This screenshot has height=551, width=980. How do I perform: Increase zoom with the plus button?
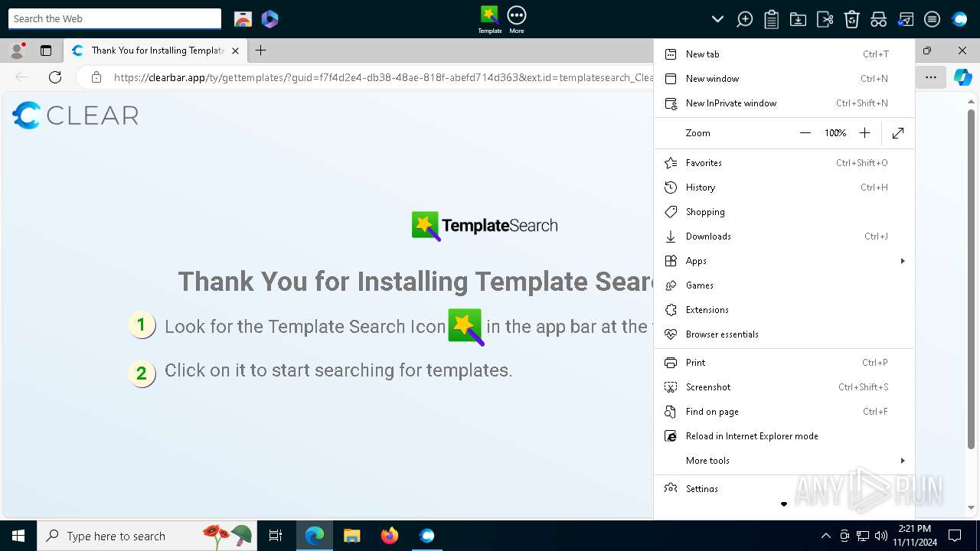tap(864, 133)
